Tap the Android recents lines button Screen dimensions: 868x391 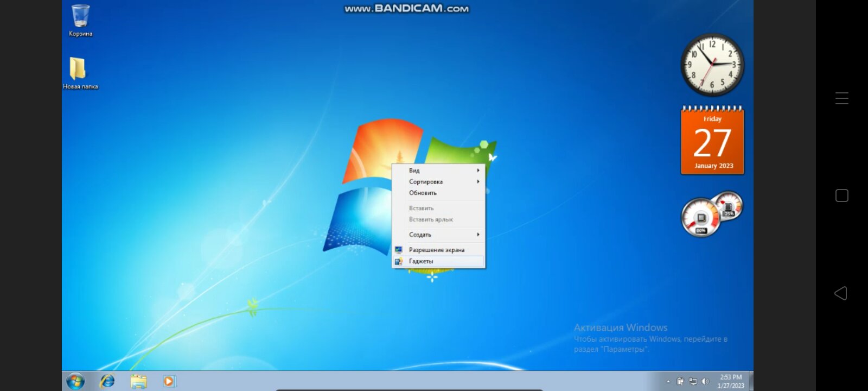tap(842, 98)
